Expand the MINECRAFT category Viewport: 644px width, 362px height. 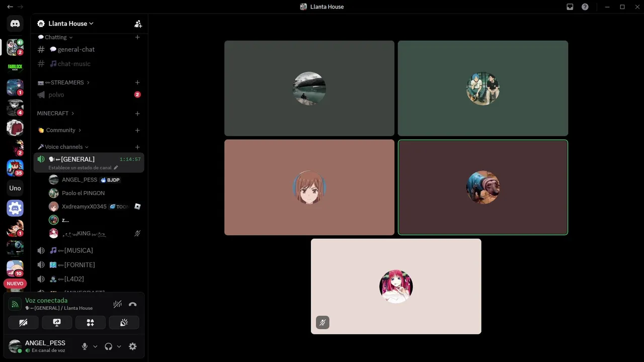55,114
